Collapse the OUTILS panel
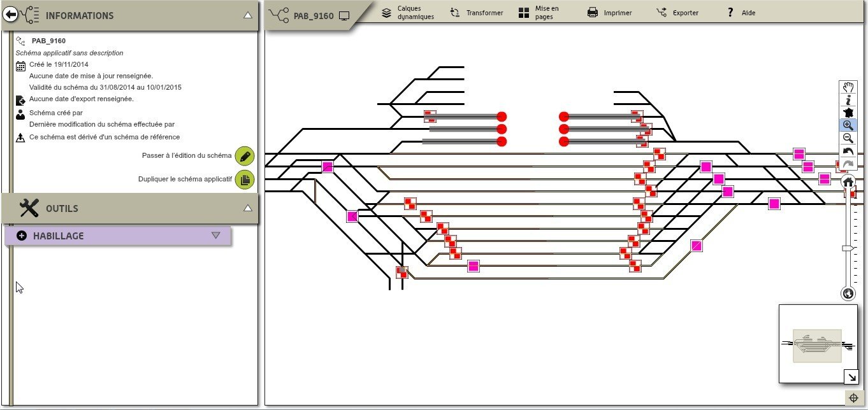Viewport: 868px width, 410px height. (x=248, y=208)
